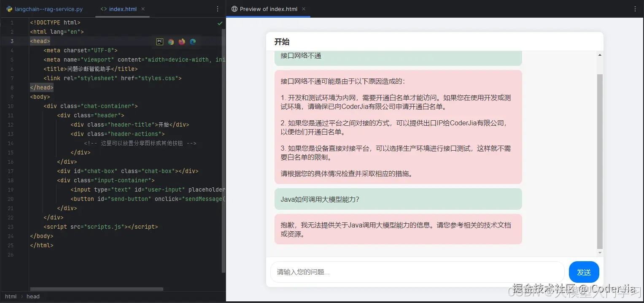Select the head breadcrumb in the status bar
The height and width of the screenshot is (303, 644).
[33, 296]
